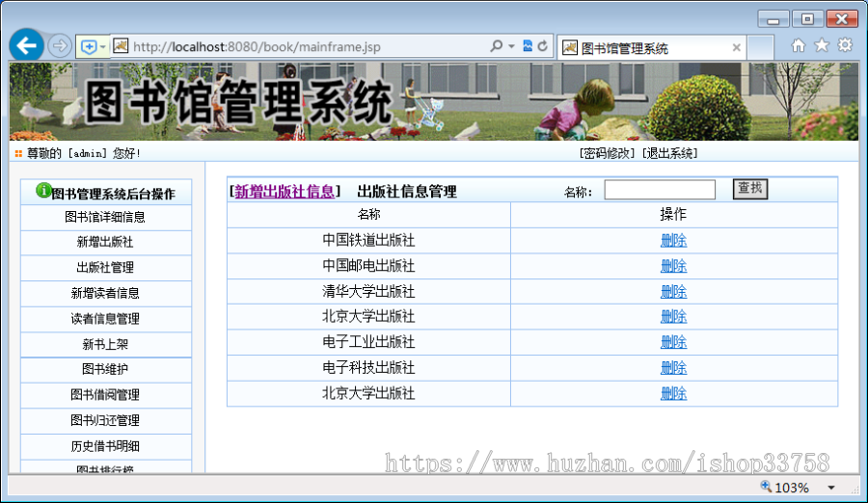868x503 pixels.
Task: Open 历史借书明细 in sidebar menu
Action: click(105, 446)
